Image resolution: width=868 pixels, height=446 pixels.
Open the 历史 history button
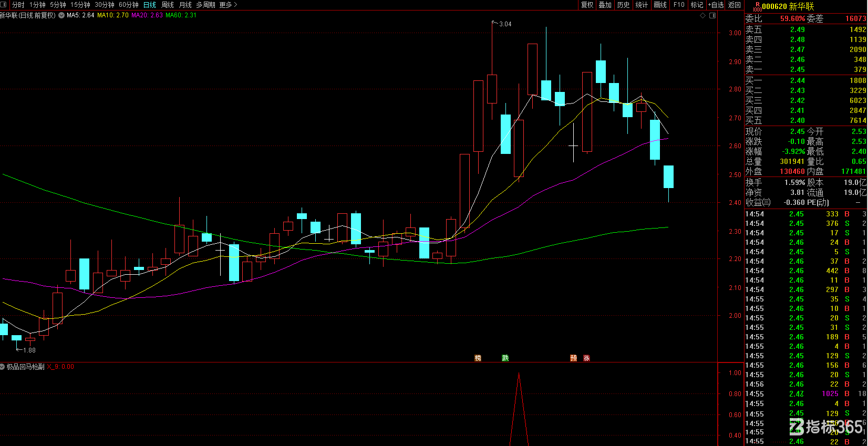point(624,5)
